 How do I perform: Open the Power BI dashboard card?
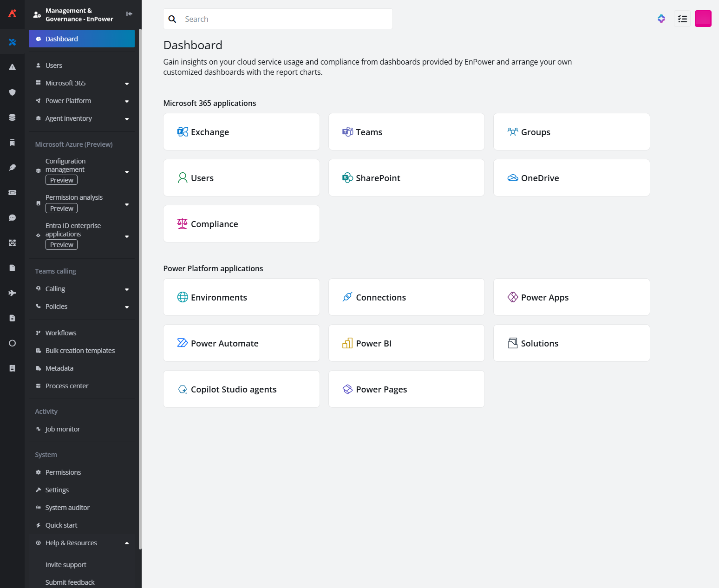[x=406, y=343]
